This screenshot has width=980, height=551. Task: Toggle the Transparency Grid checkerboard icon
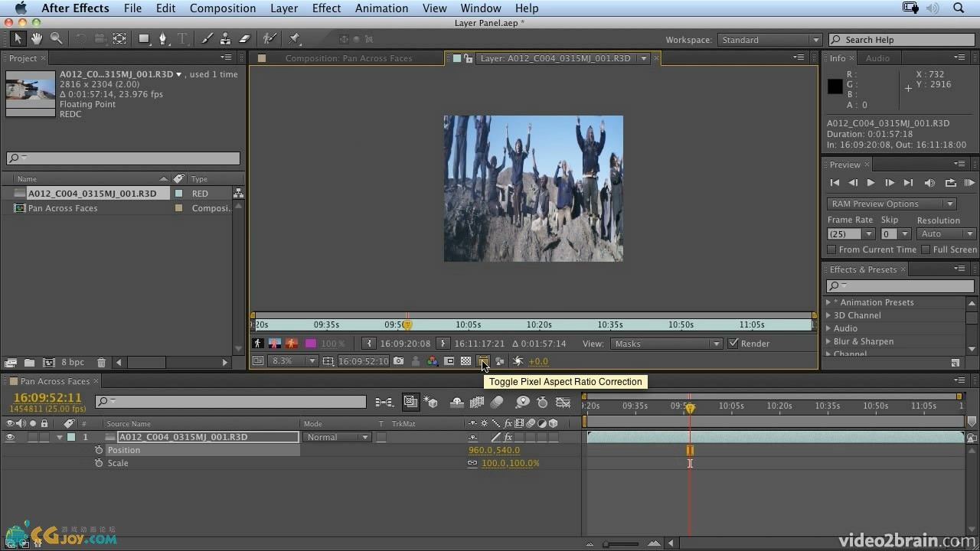click(465, 361)
